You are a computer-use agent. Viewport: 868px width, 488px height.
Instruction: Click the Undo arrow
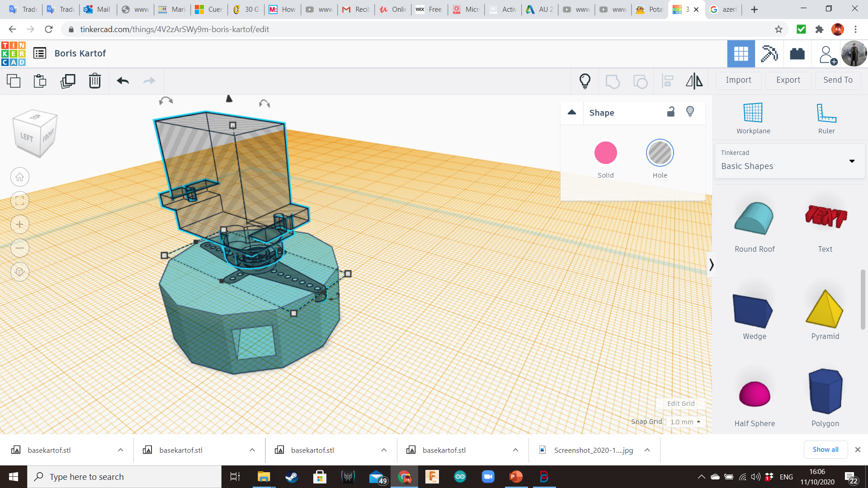pyautogui.click(x=123, y=81)
